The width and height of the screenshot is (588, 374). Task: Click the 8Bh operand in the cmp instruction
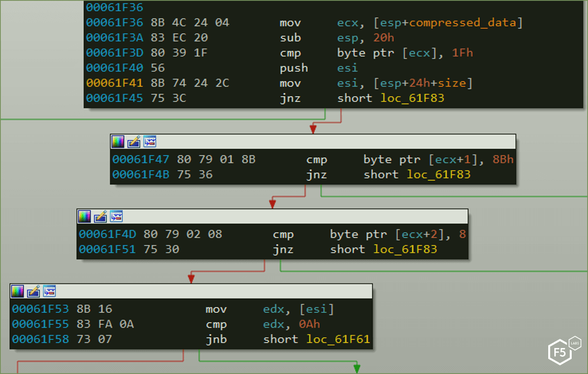(x=503, y=159)
